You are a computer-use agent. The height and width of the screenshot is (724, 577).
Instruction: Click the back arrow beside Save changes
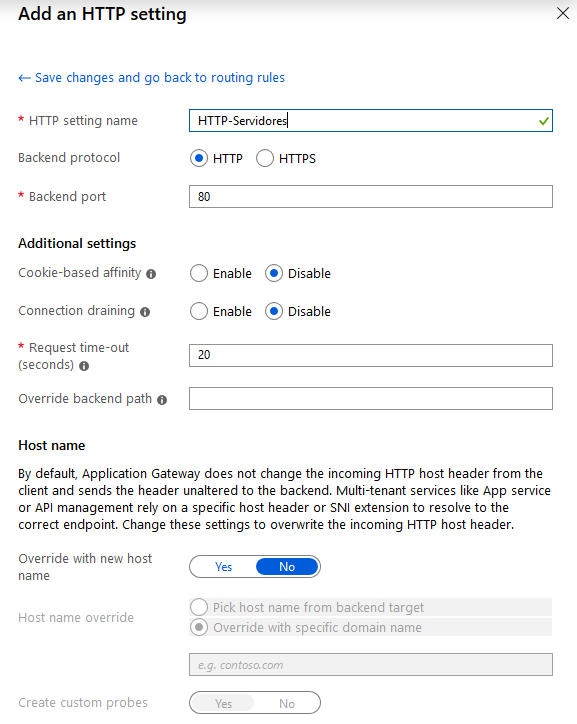pyautogui.click(x=24, y=78)
